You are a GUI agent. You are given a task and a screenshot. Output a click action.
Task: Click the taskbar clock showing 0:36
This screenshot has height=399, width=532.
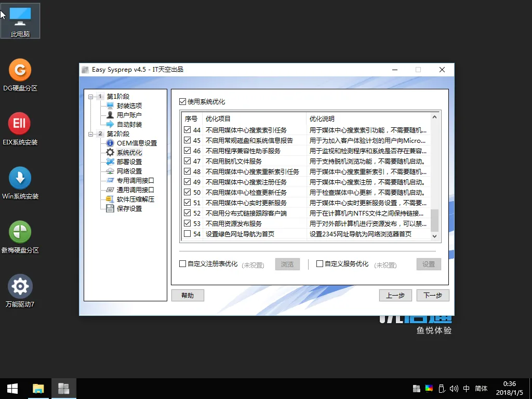point(510,389)
